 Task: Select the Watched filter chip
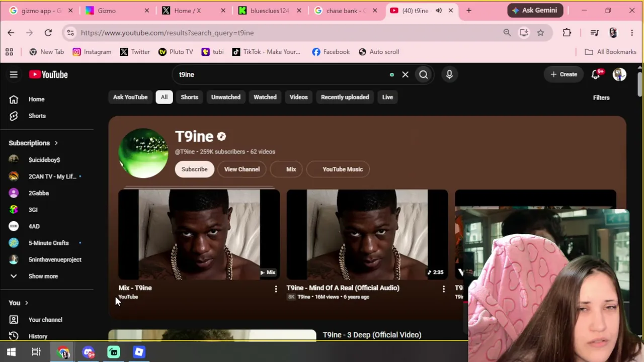(x=265, y=97)
